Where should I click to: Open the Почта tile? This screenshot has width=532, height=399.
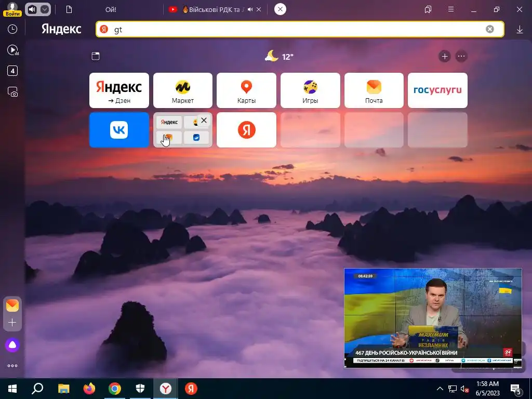click(374, 90)
